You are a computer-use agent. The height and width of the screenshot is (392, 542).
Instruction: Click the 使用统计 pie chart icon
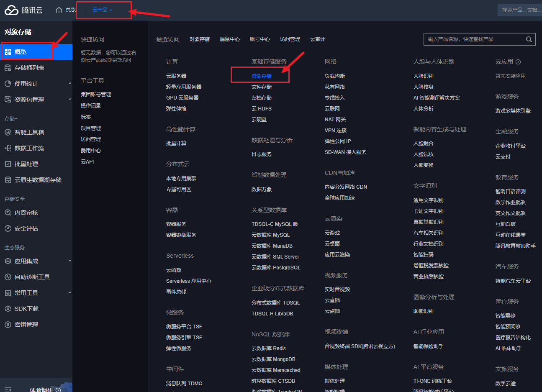click(x=8, y=84)
